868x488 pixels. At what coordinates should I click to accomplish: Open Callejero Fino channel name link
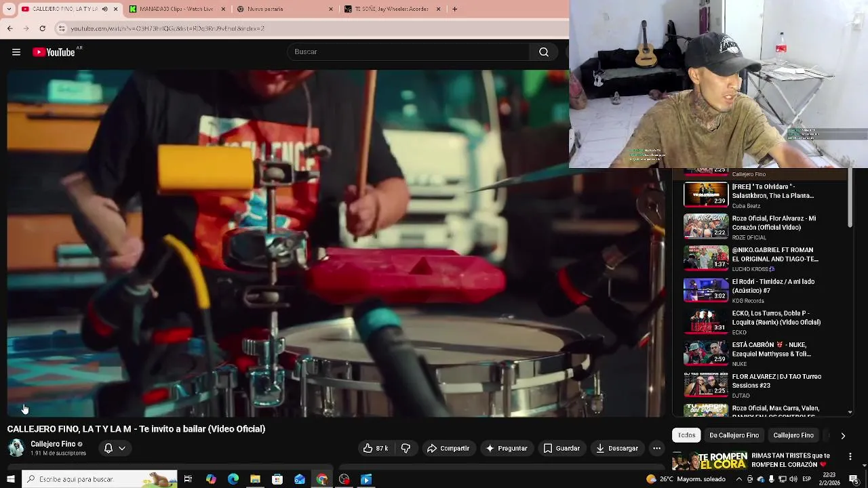tap(53, 444)
